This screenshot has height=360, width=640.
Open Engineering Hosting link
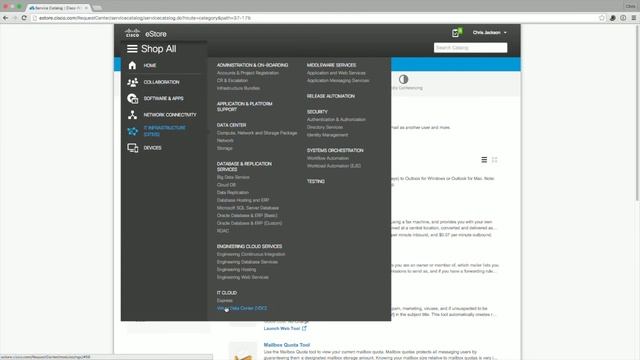[x=236, y=269]
